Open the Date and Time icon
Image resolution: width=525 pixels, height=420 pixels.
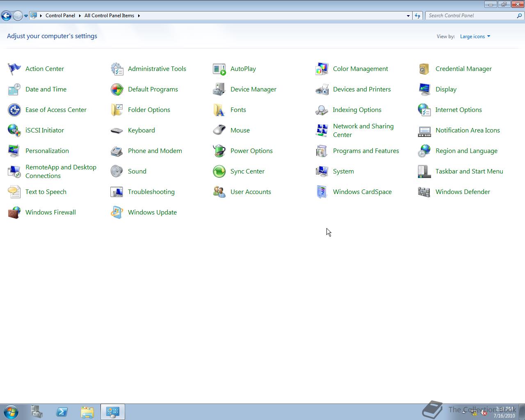(14, 89)
